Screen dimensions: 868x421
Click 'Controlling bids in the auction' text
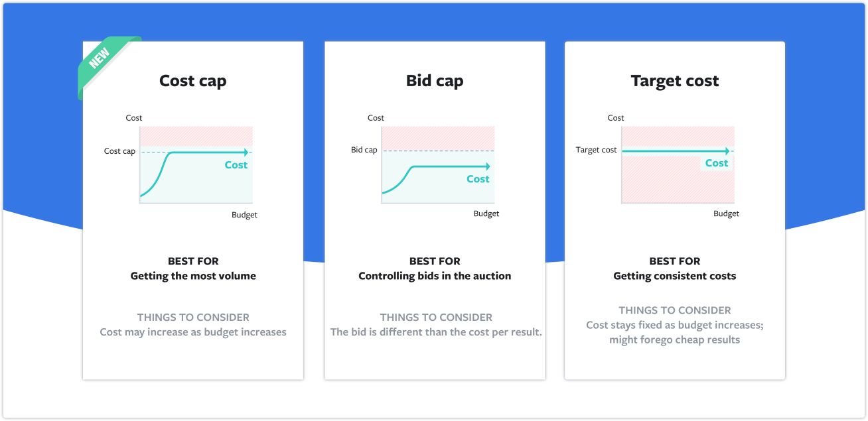pyautogui.click(x=435, y=276)
